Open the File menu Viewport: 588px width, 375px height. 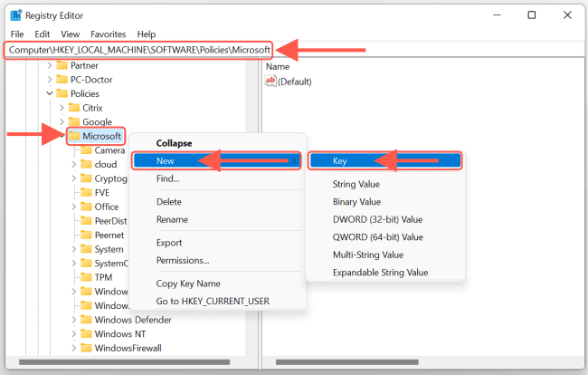17,34
